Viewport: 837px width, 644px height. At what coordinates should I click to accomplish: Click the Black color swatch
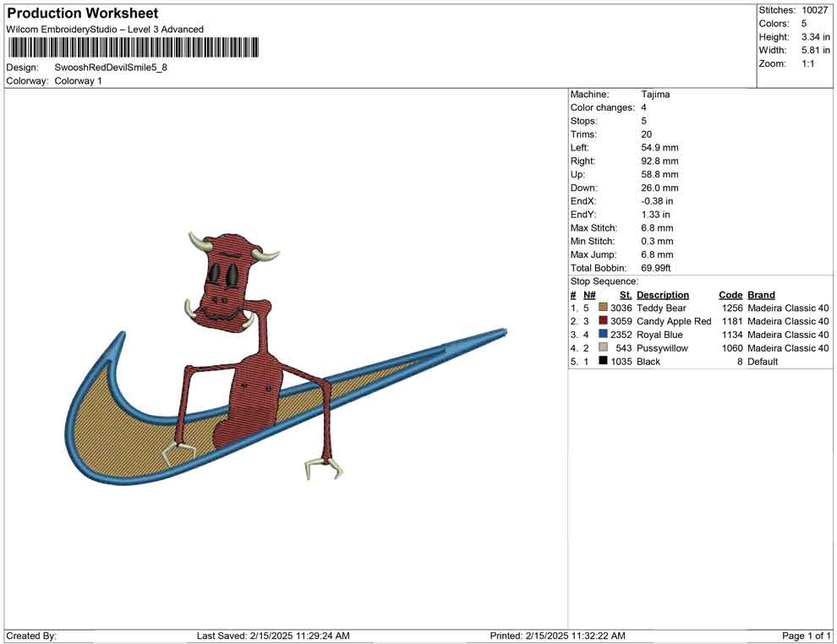pos(603,361)
